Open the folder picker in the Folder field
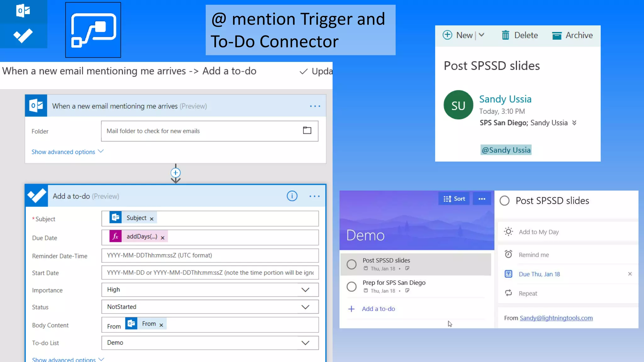This screenshot has width=644, height=362. [307, 130]
